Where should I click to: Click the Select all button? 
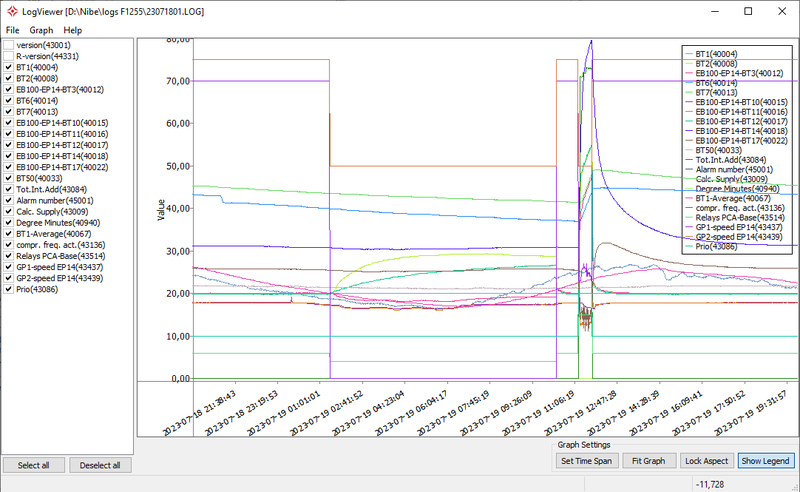(34, 465)
